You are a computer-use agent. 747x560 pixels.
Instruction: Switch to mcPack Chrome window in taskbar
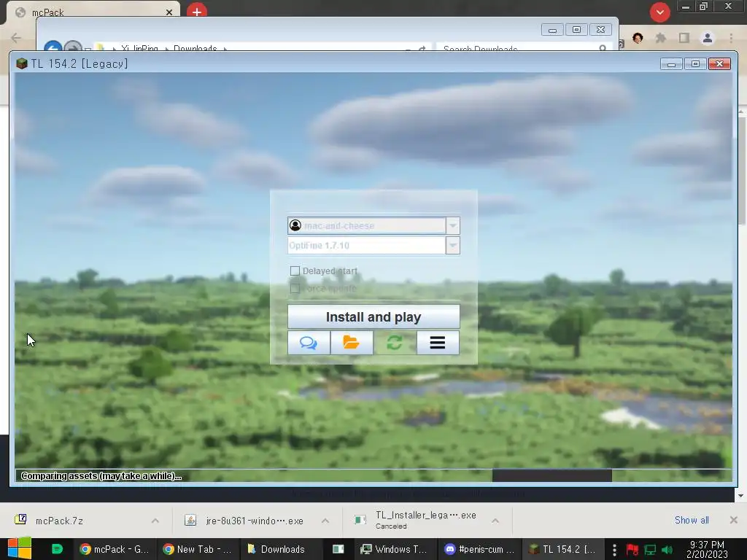115,549
